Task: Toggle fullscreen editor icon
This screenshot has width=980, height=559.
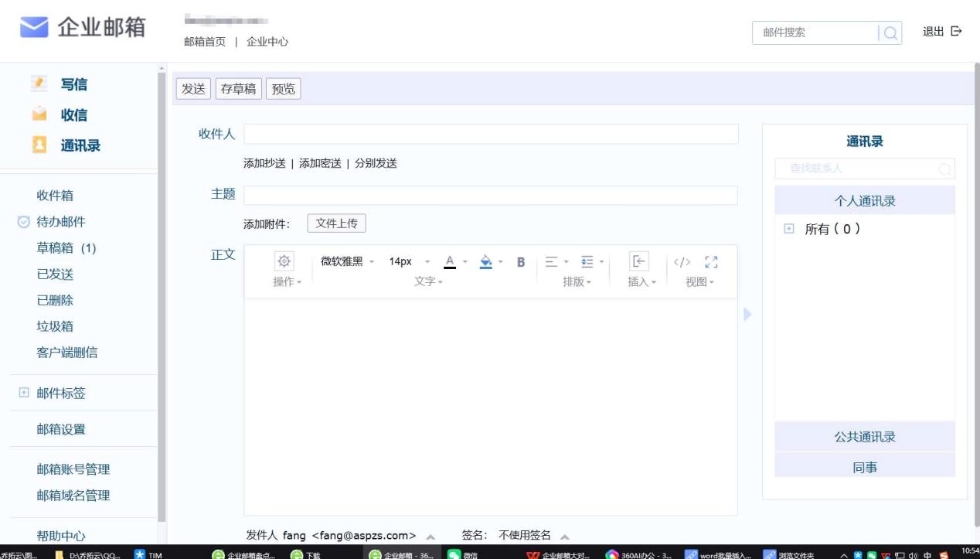Action: coord(712,261)
